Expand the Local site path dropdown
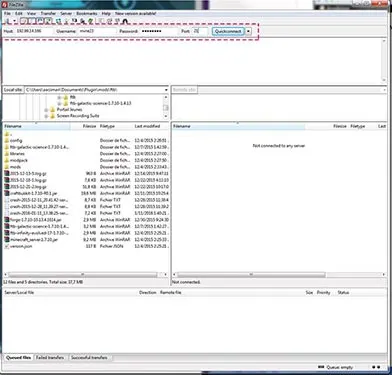392x375 pixels. (x=166, y=90)
